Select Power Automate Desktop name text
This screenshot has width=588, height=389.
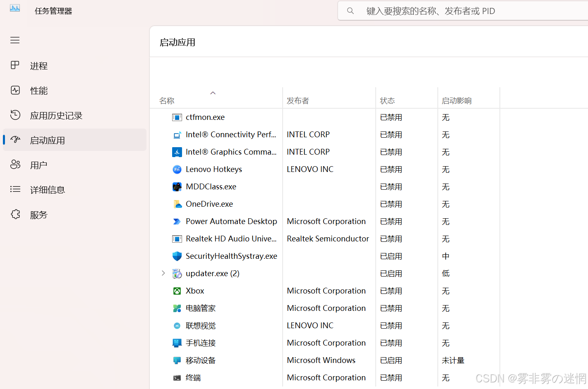tap(231, 222)
